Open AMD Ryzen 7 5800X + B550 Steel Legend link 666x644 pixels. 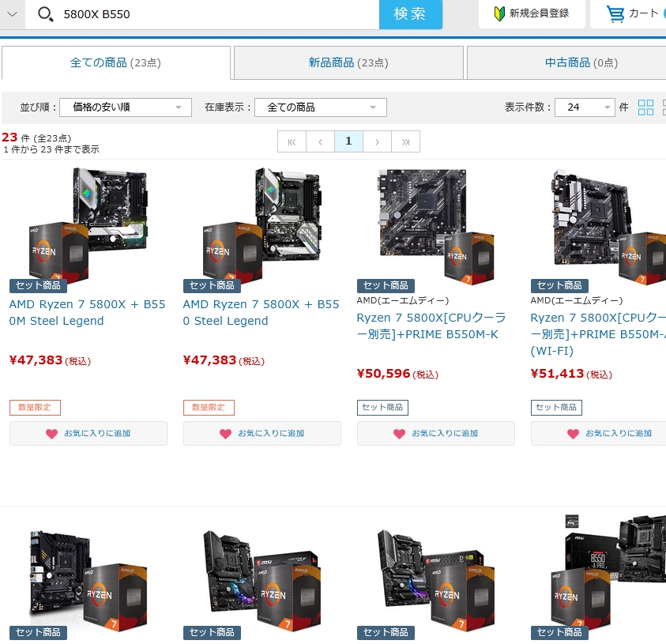coord(262,313)
